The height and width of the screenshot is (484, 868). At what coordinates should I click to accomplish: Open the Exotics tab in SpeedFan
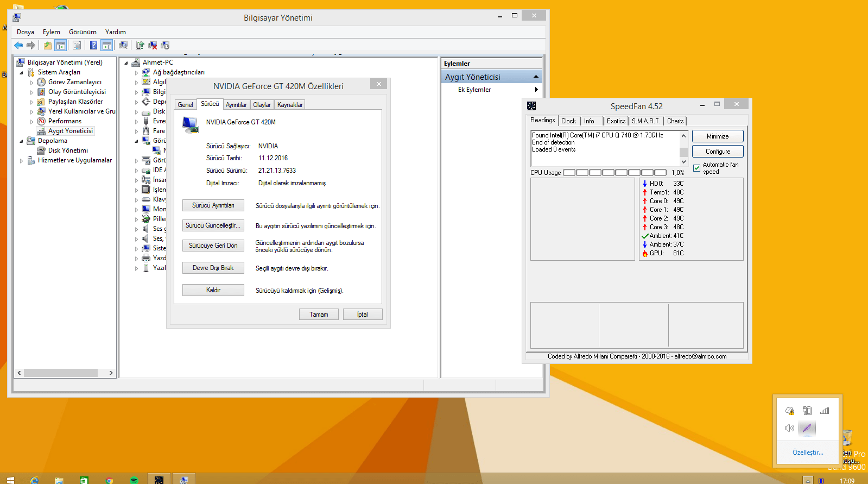(616, 121)
